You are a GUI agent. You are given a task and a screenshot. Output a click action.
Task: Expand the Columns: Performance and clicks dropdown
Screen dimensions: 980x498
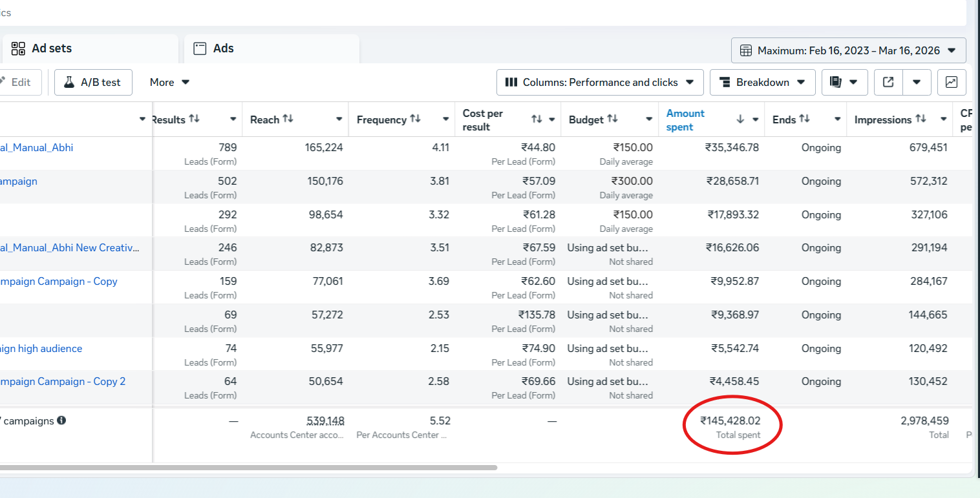(x=599, y=82)
